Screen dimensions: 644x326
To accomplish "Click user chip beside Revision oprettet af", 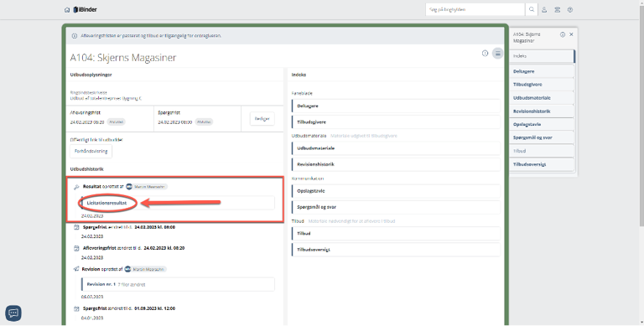I will click(145, 269).
